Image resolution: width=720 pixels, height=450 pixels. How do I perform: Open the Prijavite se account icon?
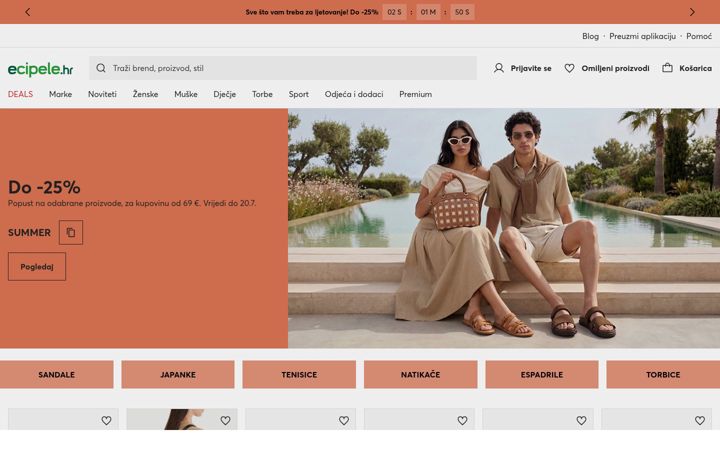[x=499, y=68]
